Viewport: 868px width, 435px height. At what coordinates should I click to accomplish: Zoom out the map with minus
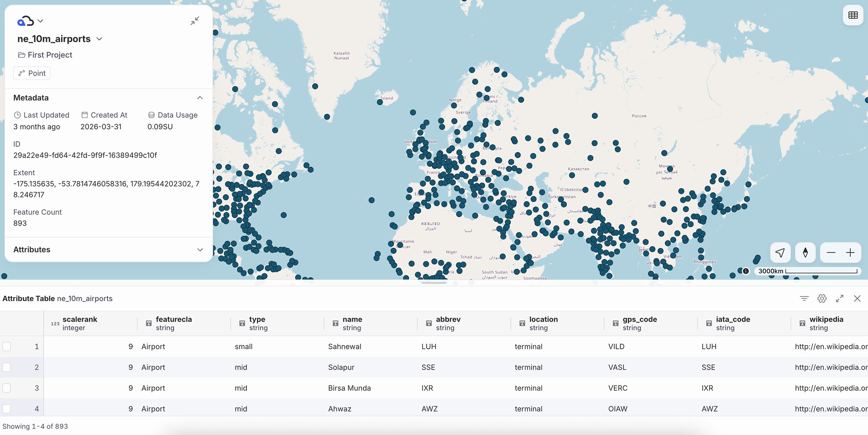click(831, 253)
